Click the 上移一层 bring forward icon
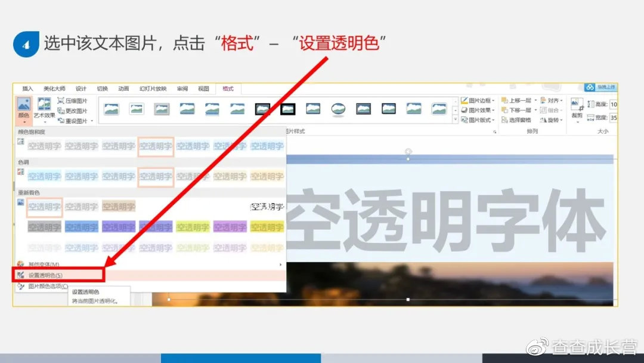The image size is (644, 363). 505,100
